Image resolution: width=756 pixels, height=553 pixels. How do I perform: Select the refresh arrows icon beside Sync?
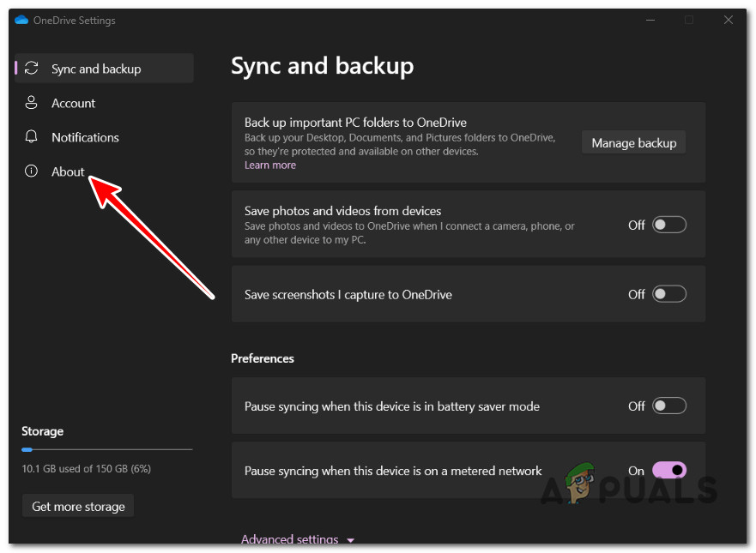coord(33,68)
